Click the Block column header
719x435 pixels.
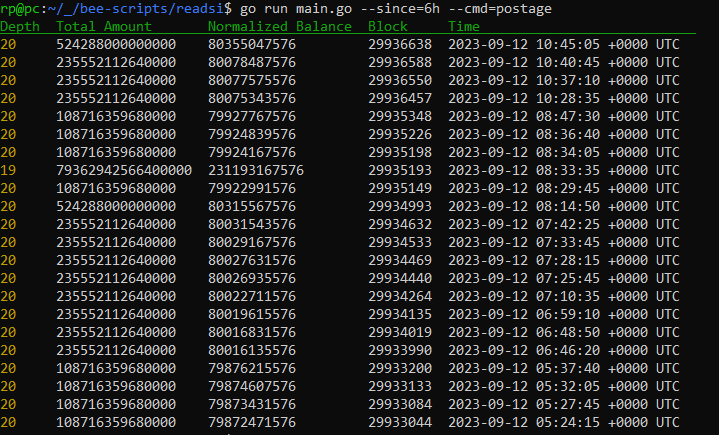pyautogui.click(x=387, y=27)
